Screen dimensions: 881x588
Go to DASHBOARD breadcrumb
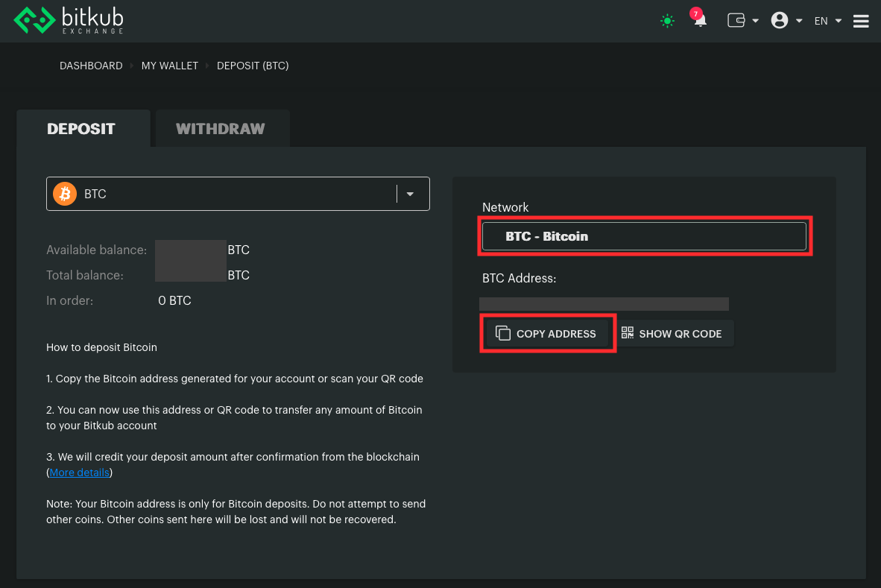[91, 66]
